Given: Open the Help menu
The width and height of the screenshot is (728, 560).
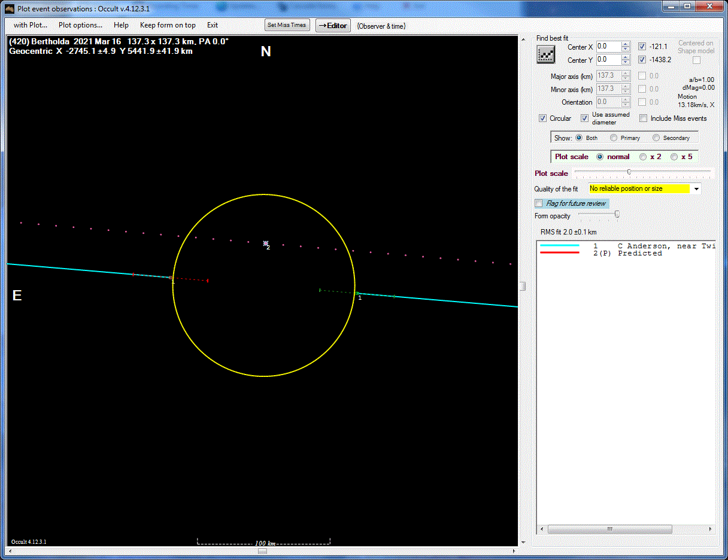Looking at the screenshot, I should coord(121,25).
